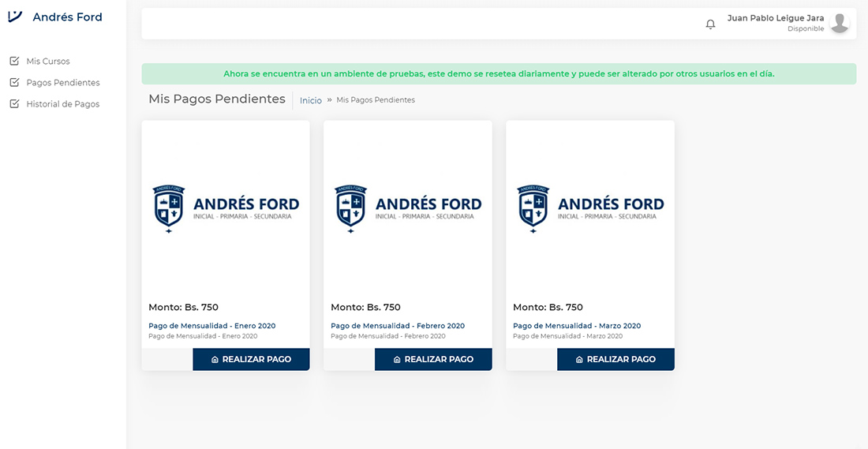Screen dimensions: 868x449
Task: Click the house icon in the Febrero 2020 pay button
Action: click(397, 360)
